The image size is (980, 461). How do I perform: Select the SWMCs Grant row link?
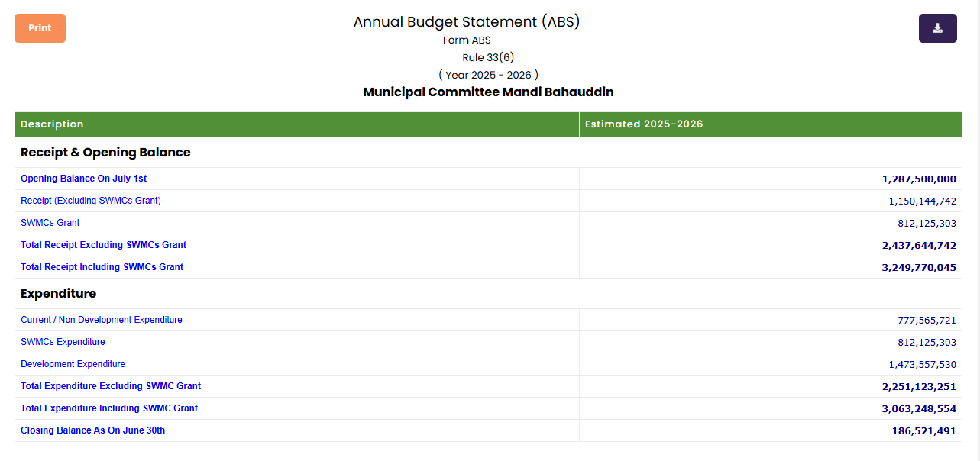coord(50,223)
